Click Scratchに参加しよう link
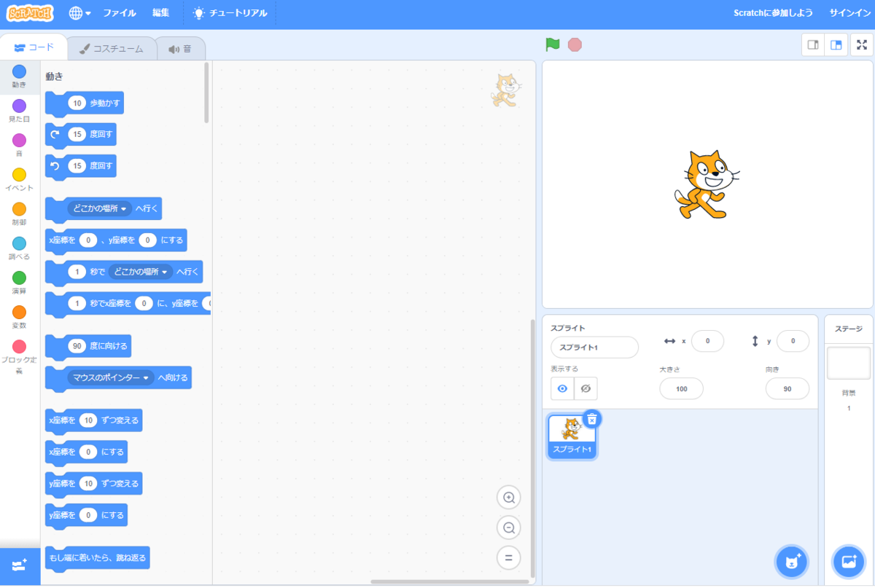 (x=774, y=13)
